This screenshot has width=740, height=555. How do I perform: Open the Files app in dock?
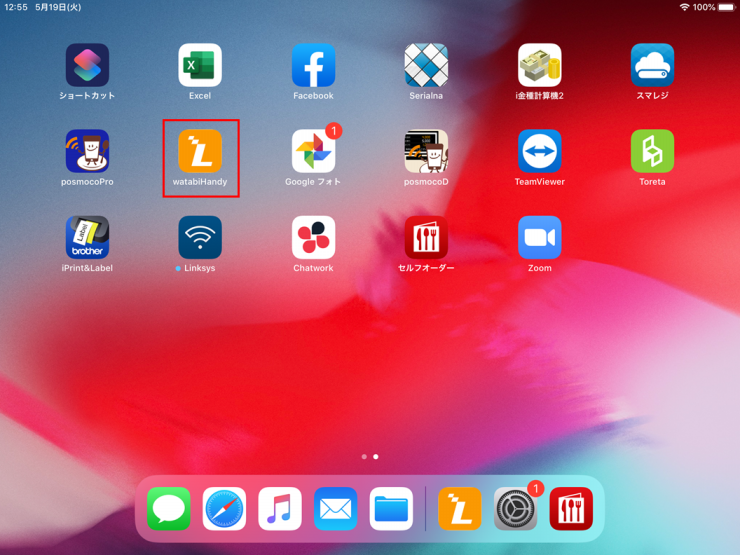(x=391, y=509)
